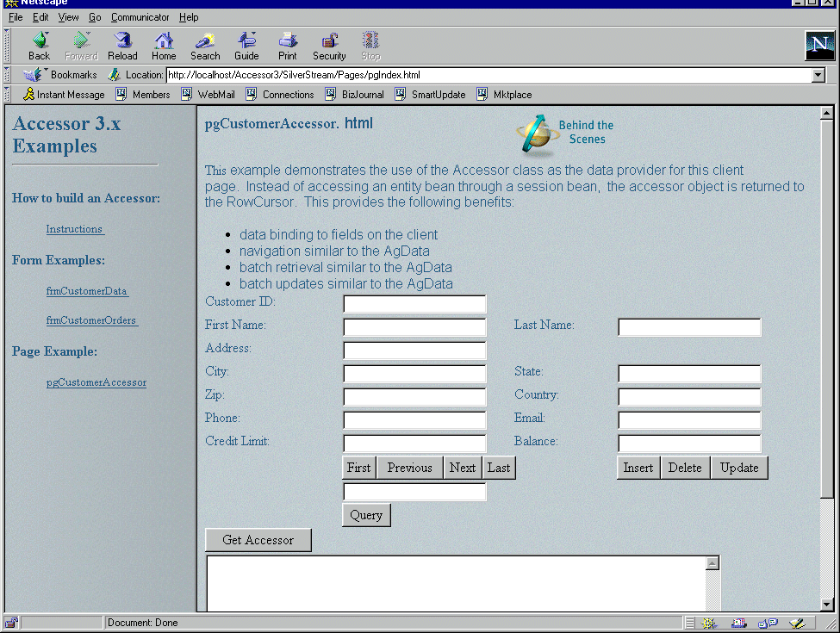Click the Update button
840x633 pixels.
(x=739, y=468)
